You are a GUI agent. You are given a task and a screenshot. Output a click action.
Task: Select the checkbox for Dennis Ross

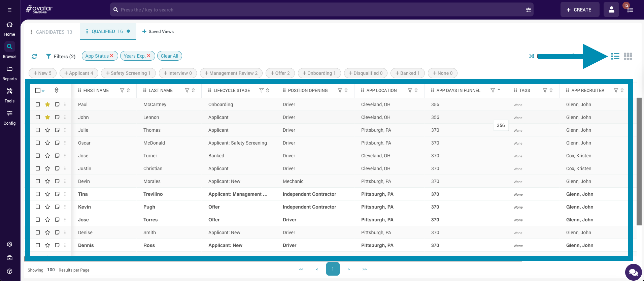point(38,245)
